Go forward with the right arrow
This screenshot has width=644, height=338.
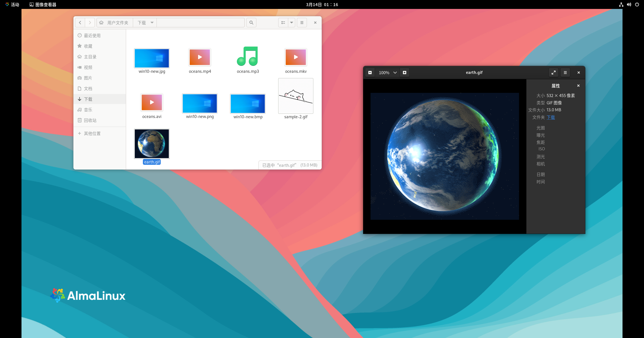[x=90, y=23]
